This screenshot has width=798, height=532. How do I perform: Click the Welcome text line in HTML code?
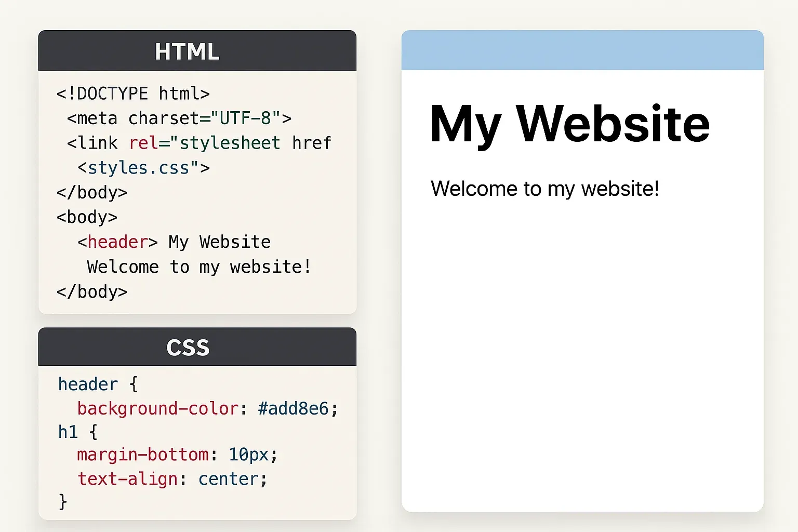click(x=198, y=267)
